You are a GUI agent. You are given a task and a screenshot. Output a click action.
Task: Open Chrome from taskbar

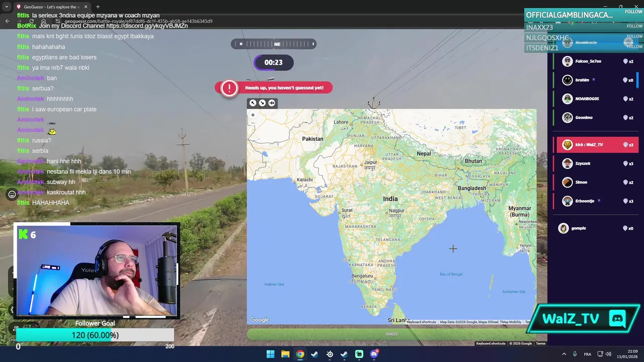coord(300,354)
